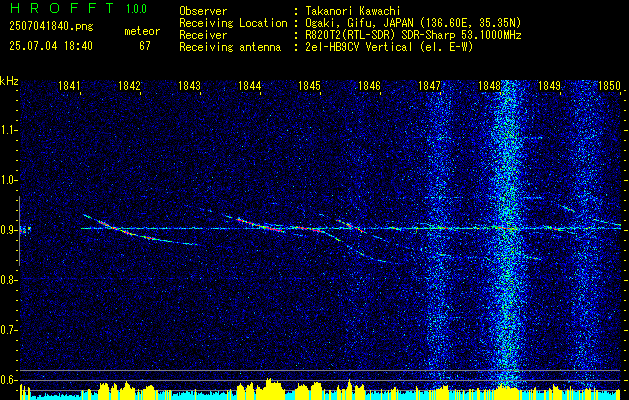Click the 1843 time marker
This screenshot has width=629, height=400.
point(189,86)
